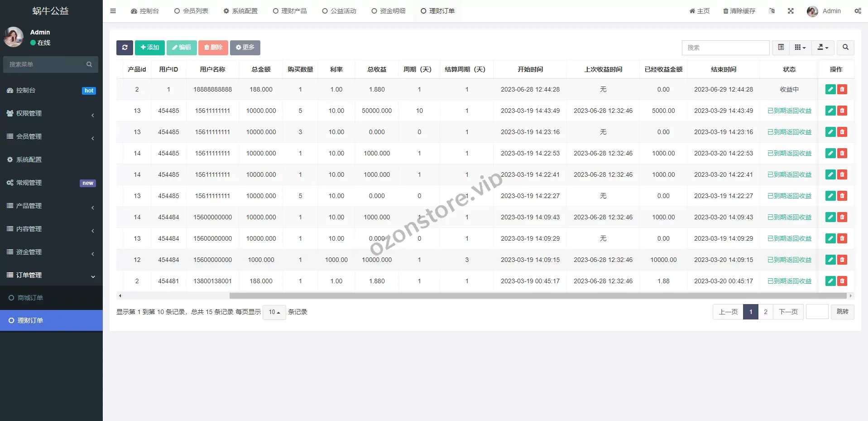This screenshot has width=868, height=421.
Task: Open the 理财产品 menu item
Action: (x=290, y=10)
